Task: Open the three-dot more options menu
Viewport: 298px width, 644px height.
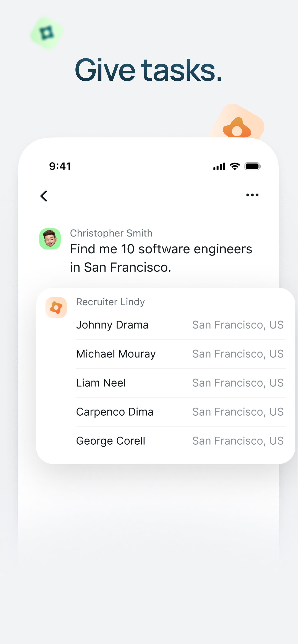Action: pyautogui.click(x=252, y=195)
